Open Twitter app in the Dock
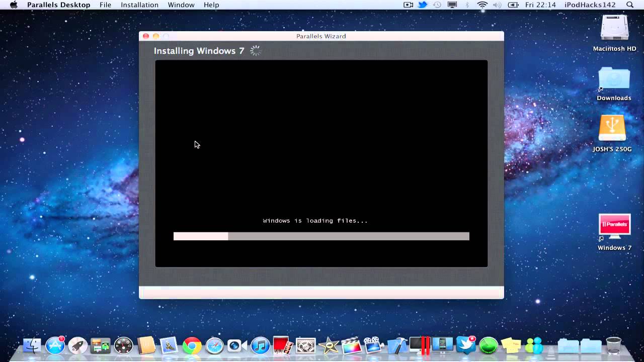 coord(466,345)
